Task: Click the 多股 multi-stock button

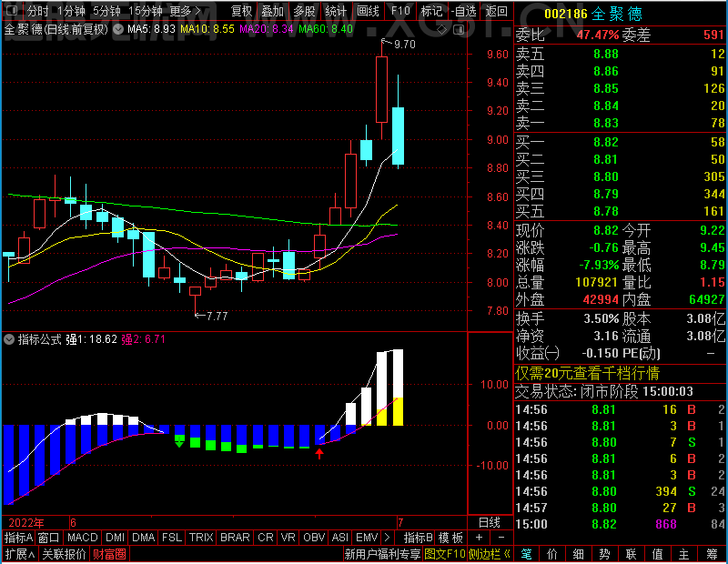Action: click(304, 11)
